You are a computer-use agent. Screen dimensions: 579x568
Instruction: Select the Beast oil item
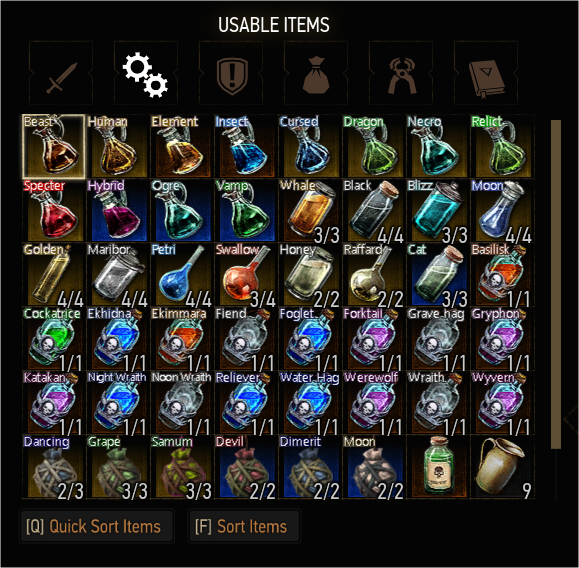coord(54,147)
